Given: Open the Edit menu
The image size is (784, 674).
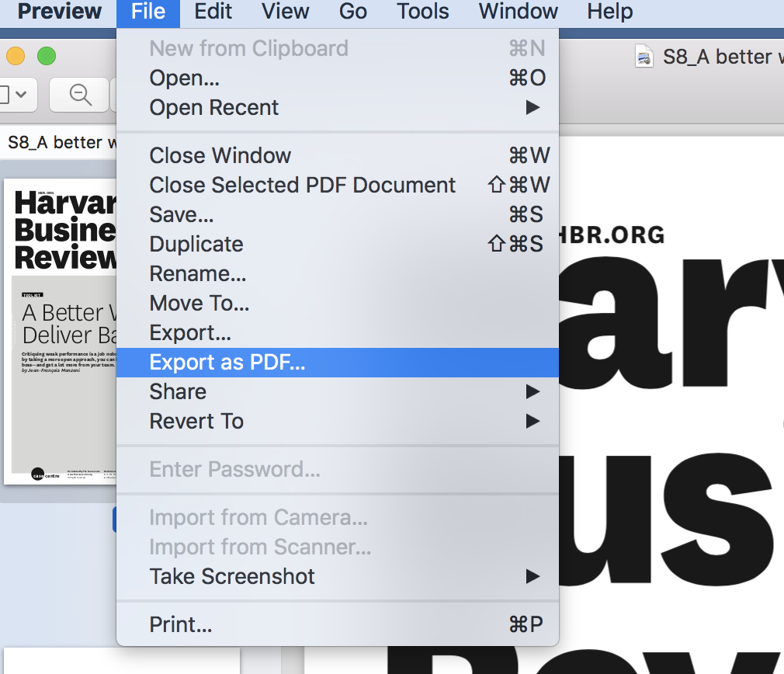Looking at the screenshot, I should point(213,12).
